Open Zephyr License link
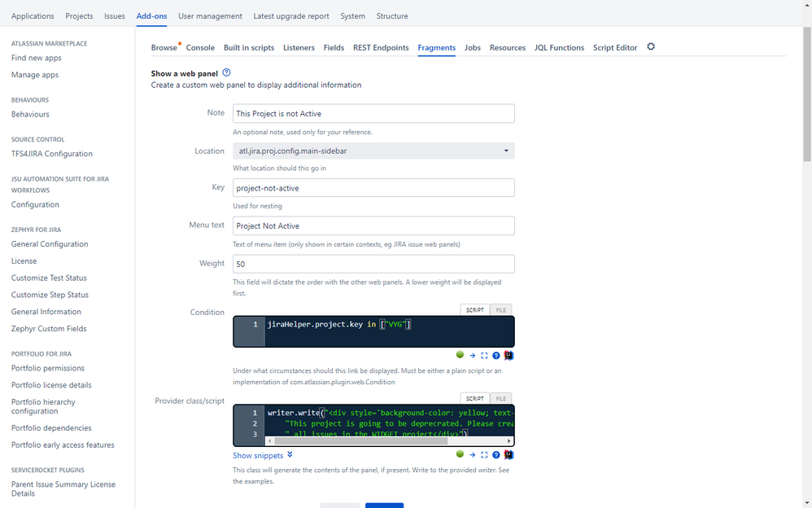 tap(24, 261)
